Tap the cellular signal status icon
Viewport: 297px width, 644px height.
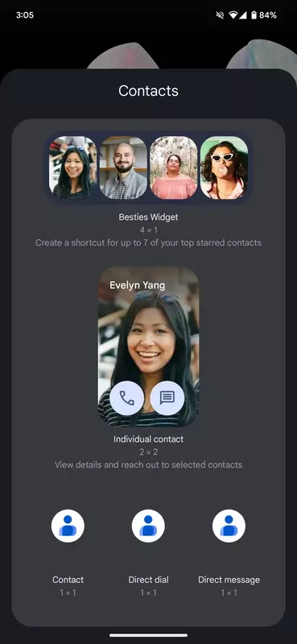(243, 15)
